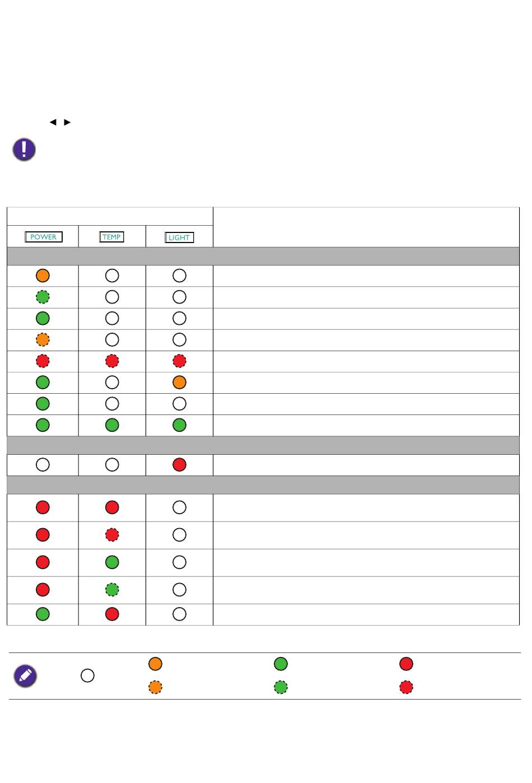
Task: Click the flashing green TEMP column indicator
Action: click(x=112, y=590)
